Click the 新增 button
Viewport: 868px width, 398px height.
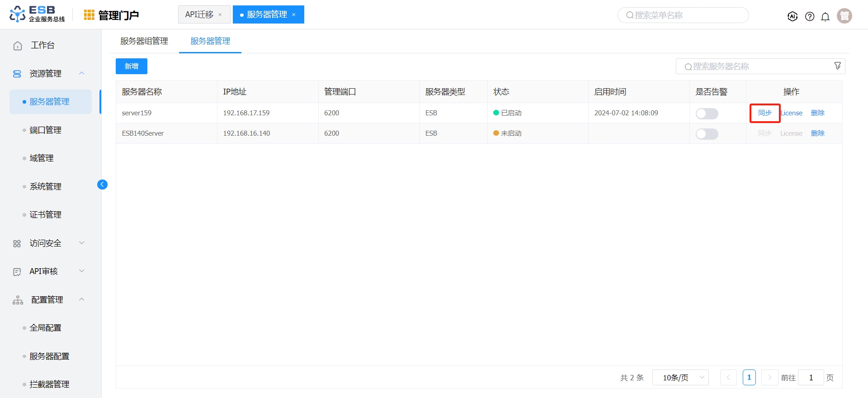click(x=131, y=66)
